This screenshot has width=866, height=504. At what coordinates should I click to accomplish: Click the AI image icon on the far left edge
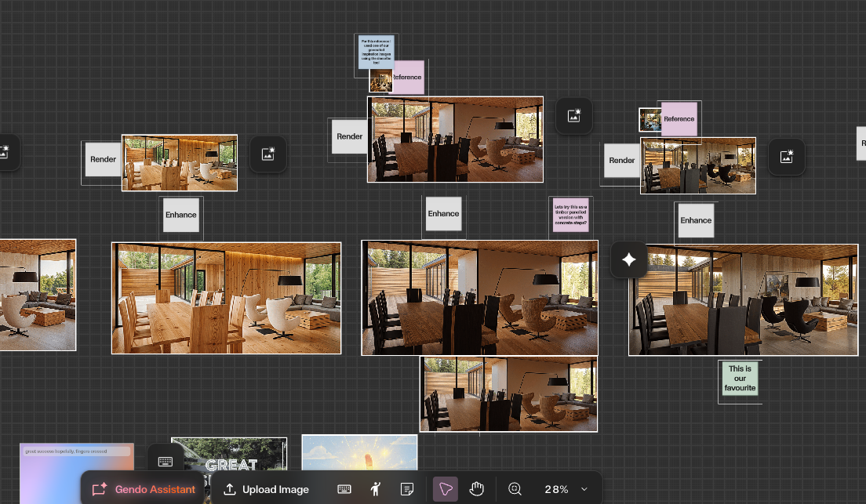tap(6, 153)
